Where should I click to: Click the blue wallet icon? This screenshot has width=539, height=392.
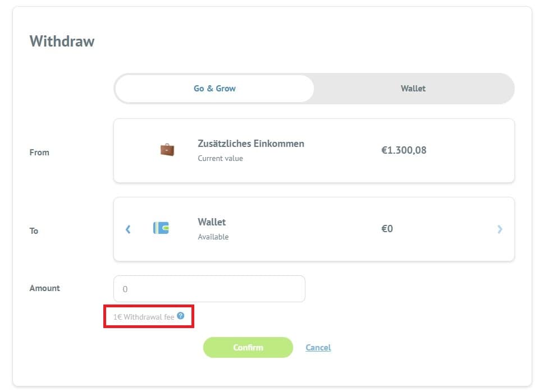(161, 228)
